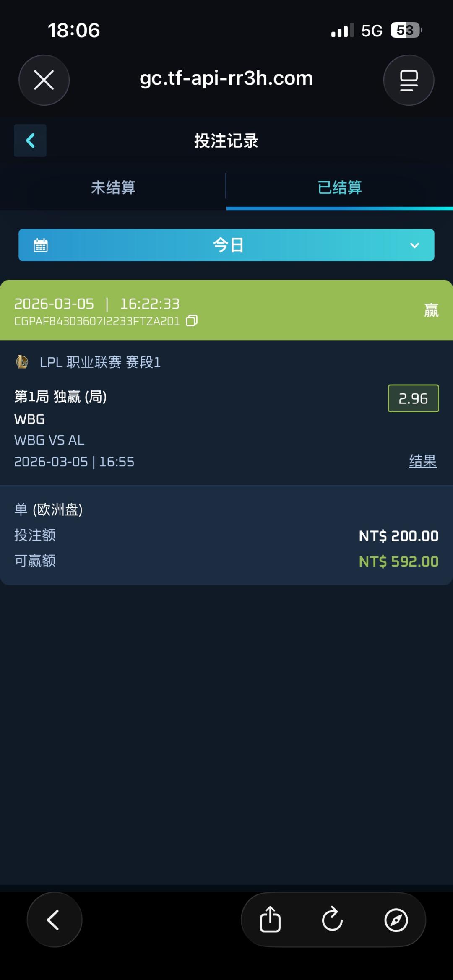Share this page via share icon
The height and width of the screenshot is (980, 453).
coord(270,920)
